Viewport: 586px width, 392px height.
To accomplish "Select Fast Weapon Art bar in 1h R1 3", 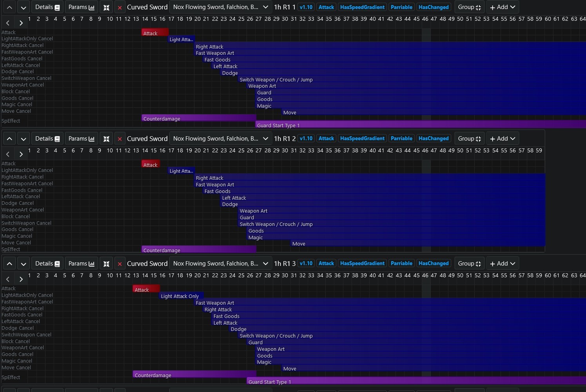I will 390,303.
